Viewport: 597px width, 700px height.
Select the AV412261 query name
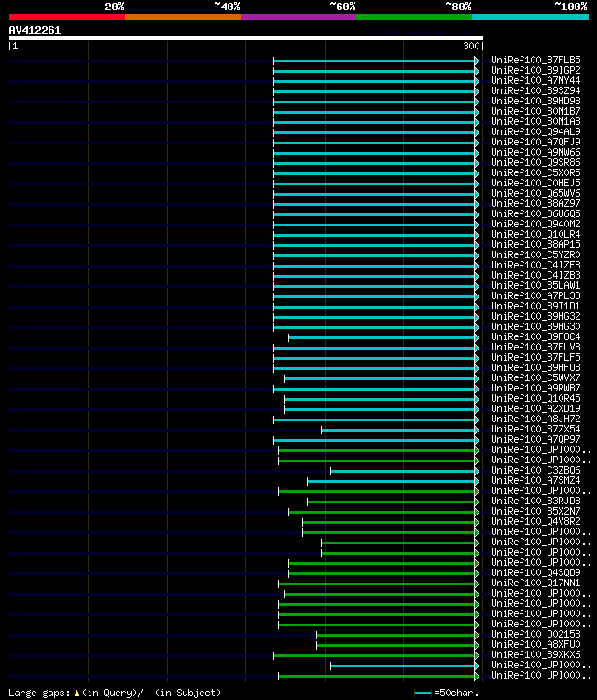pos(35,30)
